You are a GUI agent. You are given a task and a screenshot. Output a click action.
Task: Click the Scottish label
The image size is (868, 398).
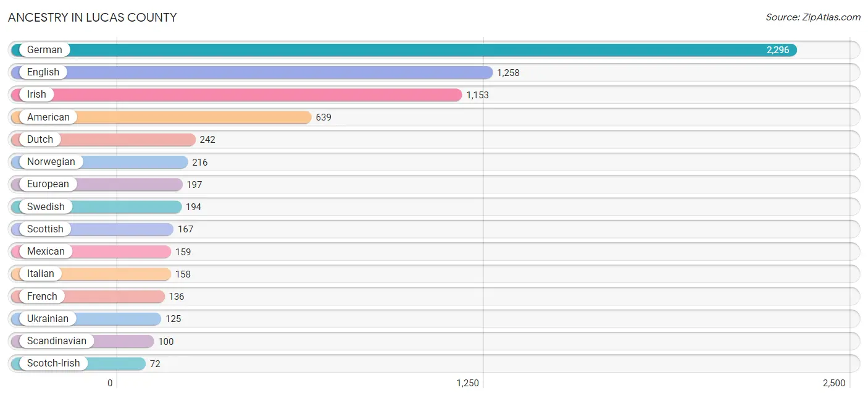45,229
